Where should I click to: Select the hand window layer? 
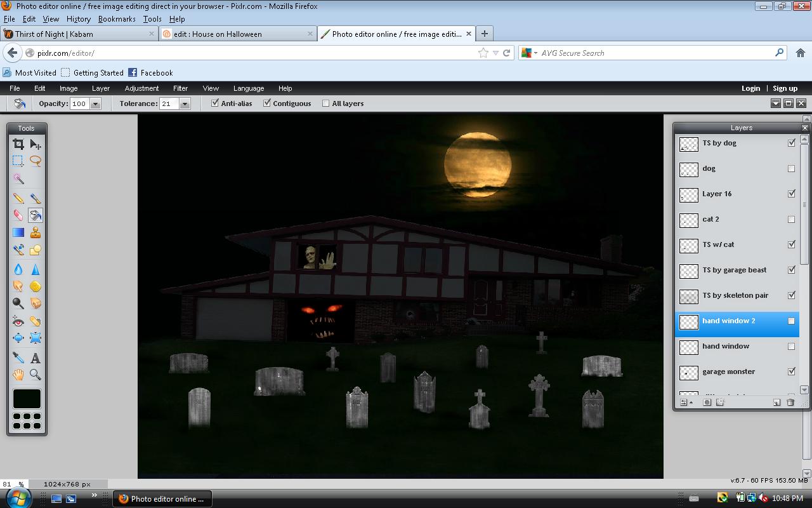tap(737, 346)
